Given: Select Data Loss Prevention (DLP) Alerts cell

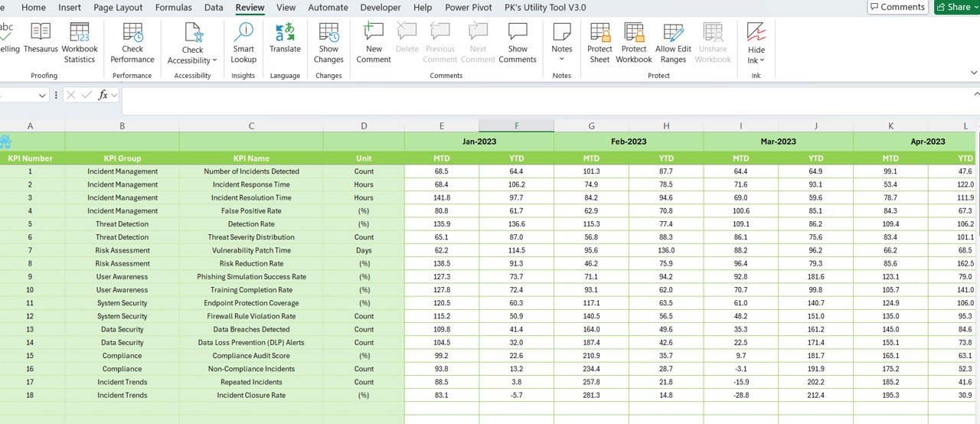Looking at the screenshot, I should [x=251, y=343].
